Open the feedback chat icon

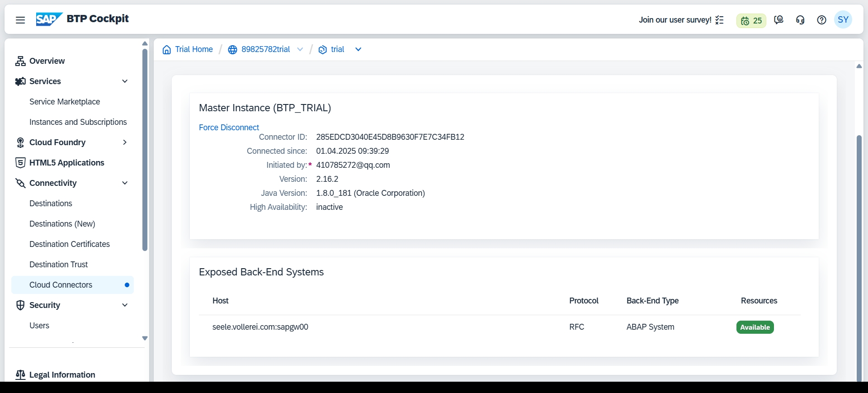778,20
